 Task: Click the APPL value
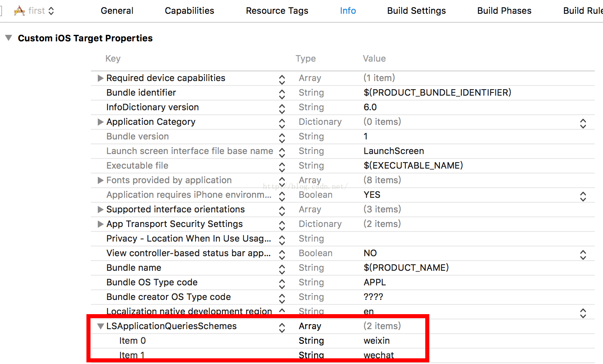tap(375, 283)
